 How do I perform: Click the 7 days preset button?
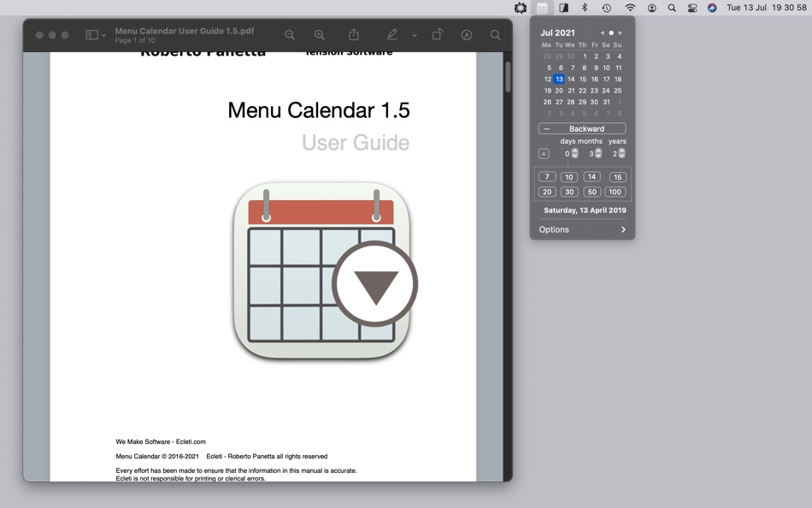pos(547,177)
